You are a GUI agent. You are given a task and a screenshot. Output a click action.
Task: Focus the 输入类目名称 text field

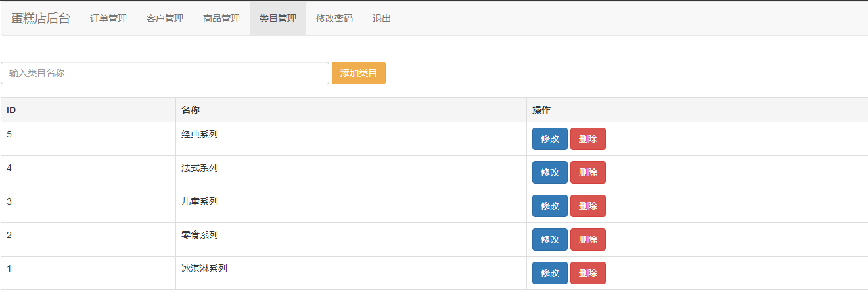click(x=165, y=73)
